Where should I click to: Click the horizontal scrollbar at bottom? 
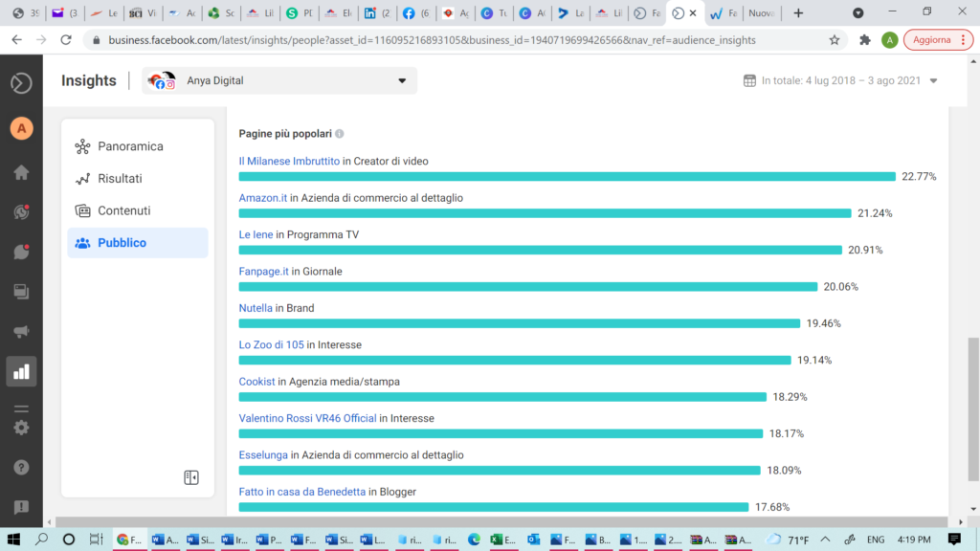(501, 522)
